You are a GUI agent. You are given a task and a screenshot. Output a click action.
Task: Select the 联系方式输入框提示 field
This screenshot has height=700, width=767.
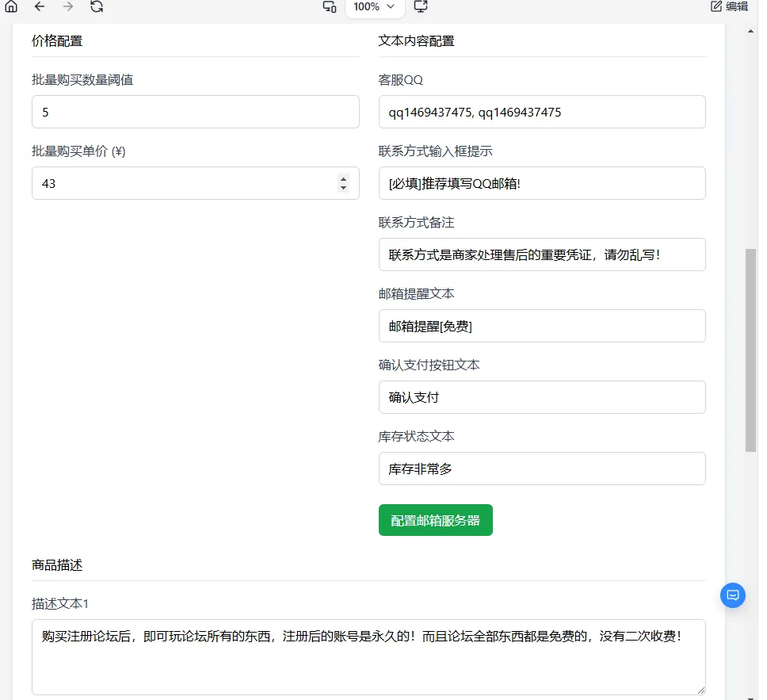tap(542, 183)
